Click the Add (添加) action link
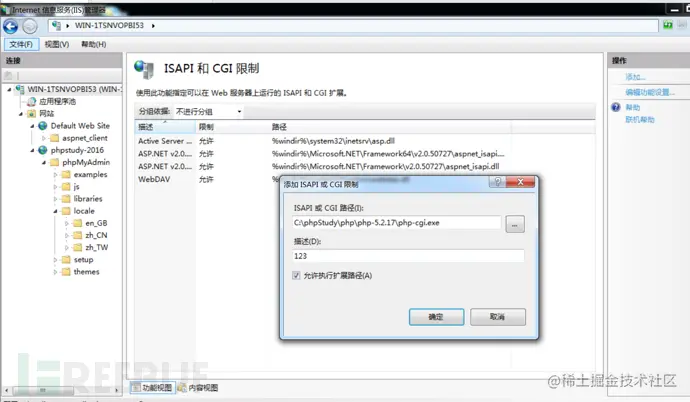690x402 pixels. (x=635, y=77)
